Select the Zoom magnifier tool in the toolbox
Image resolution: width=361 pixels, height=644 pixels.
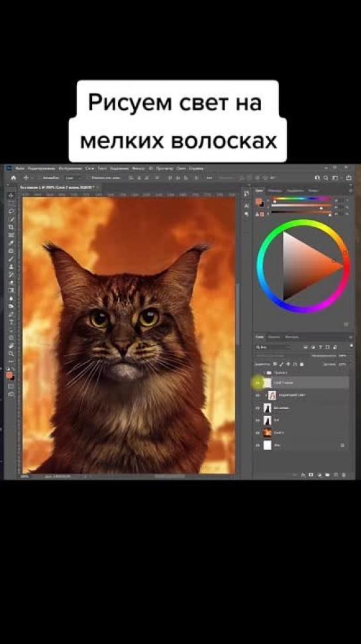[x=11, y=354]
